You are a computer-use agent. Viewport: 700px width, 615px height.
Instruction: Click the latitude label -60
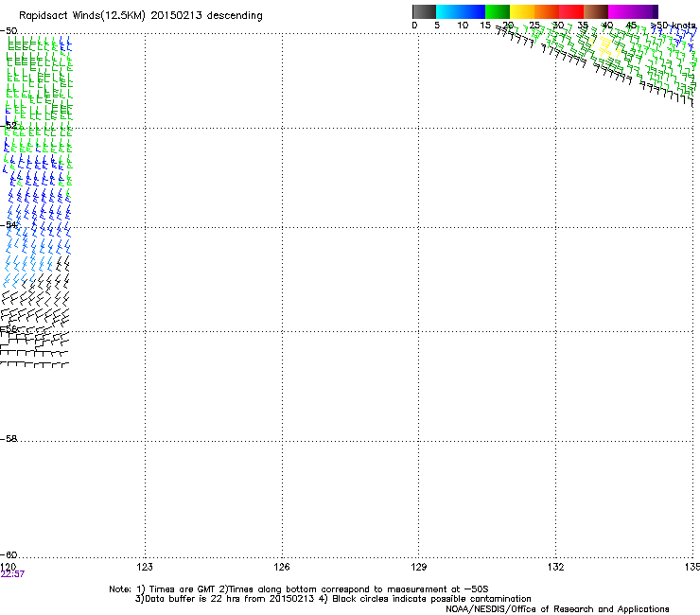coord(9,555)
